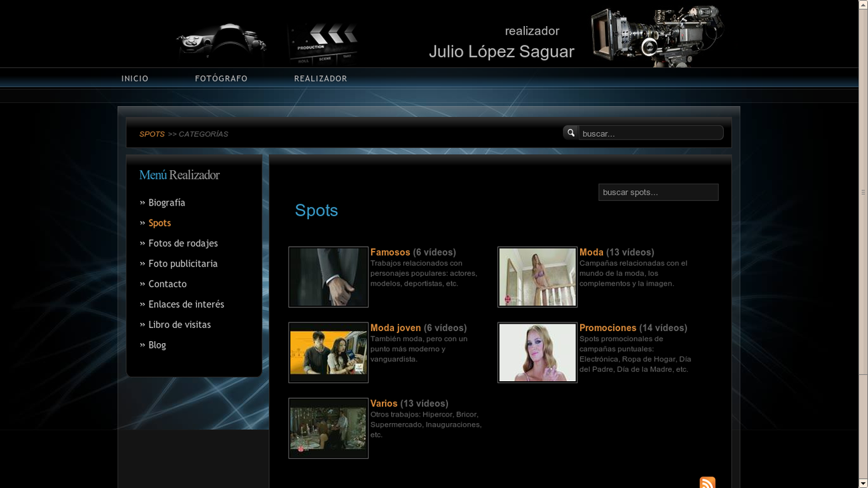The image size is (868, 488).
Task: Open the Biografía link
Action: pos(166,202)
